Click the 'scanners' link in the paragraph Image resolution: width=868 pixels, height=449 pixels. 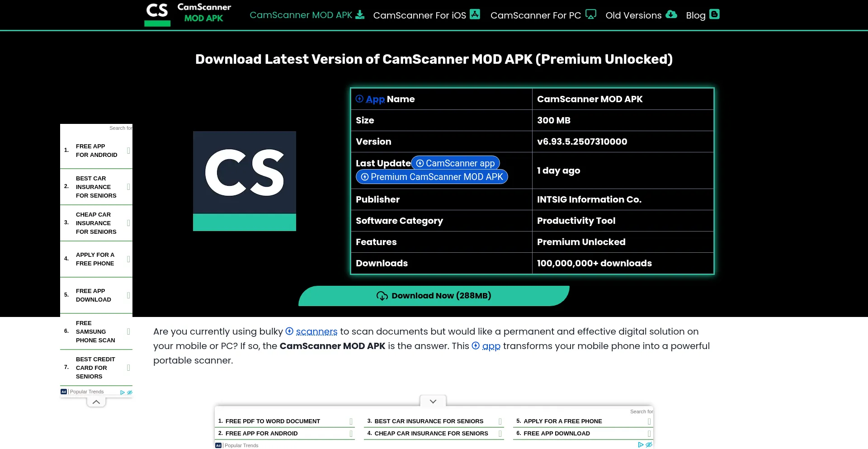[316, 331]
